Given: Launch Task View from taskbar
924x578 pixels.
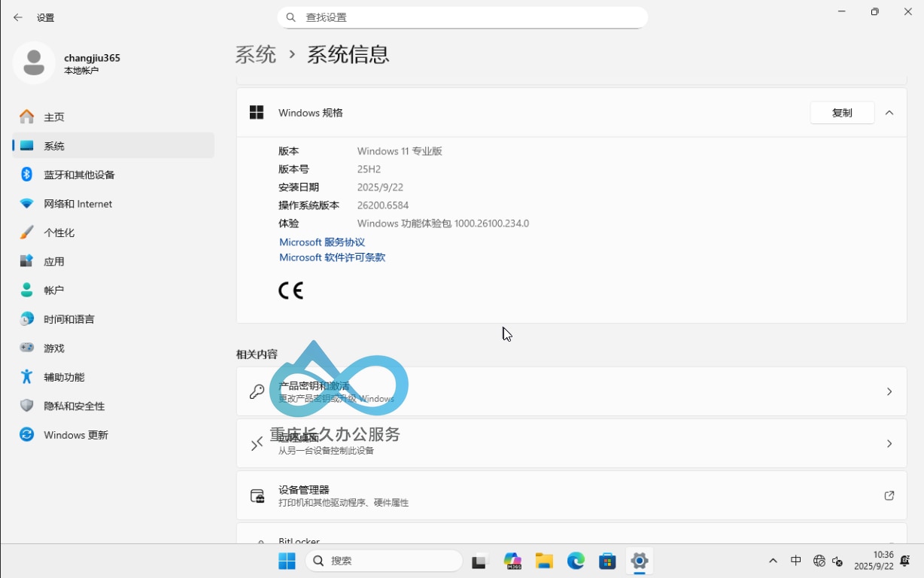Looking at the screenshot, I should coord(480,561).
